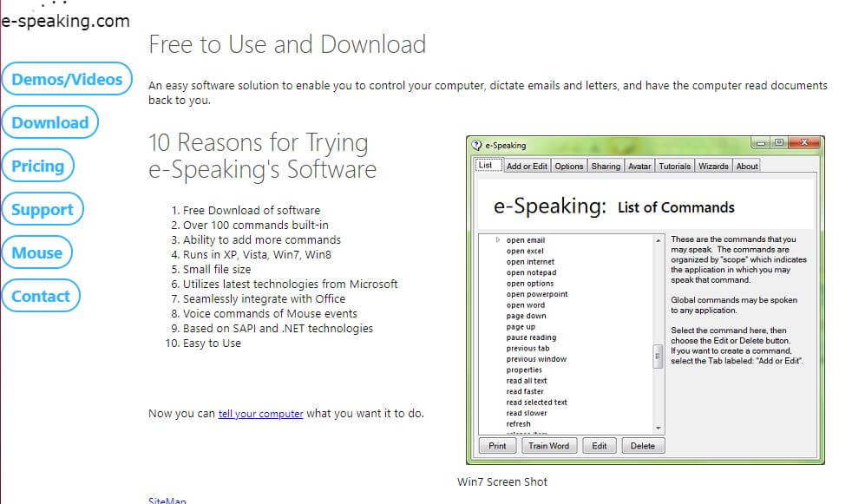Open the About tab
The image size is (852, 504).
click(x=747, y=167)
